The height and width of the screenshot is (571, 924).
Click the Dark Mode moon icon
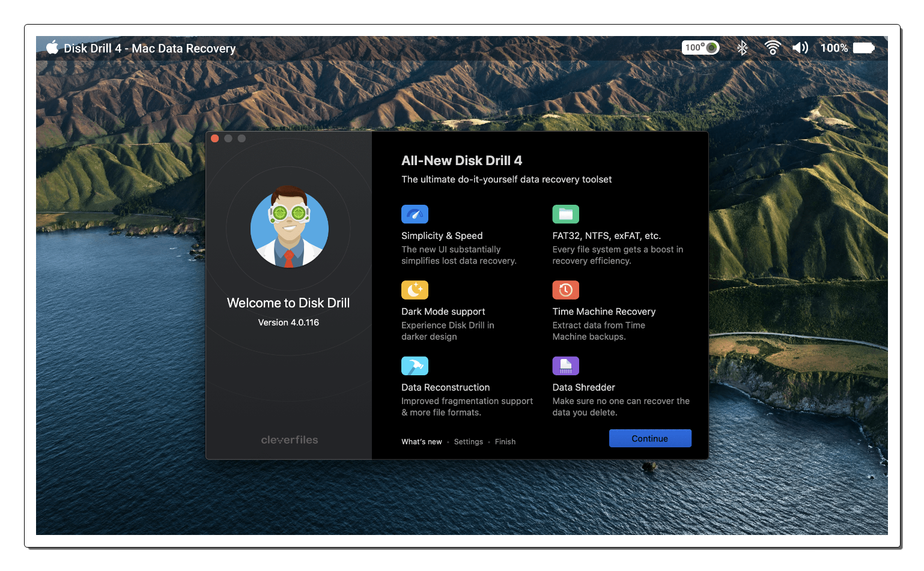(415, 290)
